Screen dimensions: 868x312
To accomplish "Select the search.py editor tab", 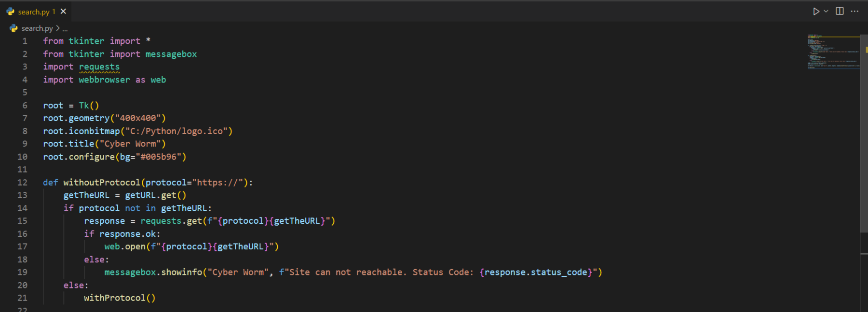I will coord(34,12).
